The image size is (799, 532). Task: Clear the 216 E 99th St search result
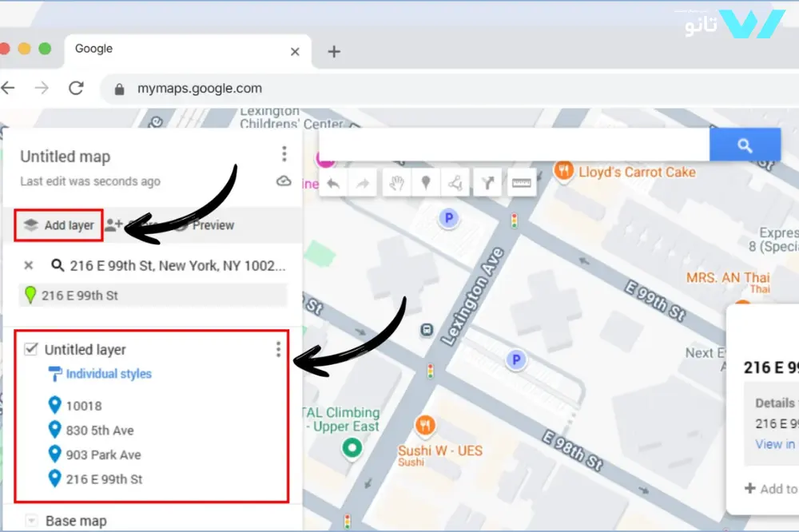tap(29, 265)
